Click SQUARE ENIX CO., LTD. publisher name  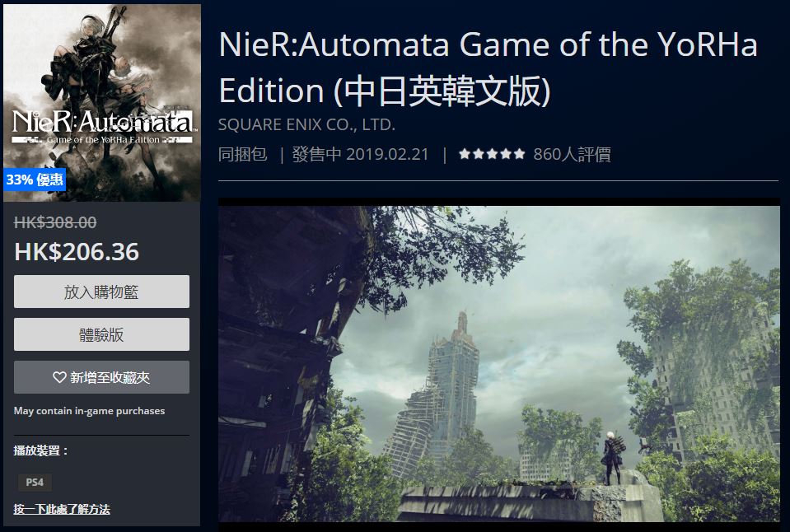click(x=306, y=124)
